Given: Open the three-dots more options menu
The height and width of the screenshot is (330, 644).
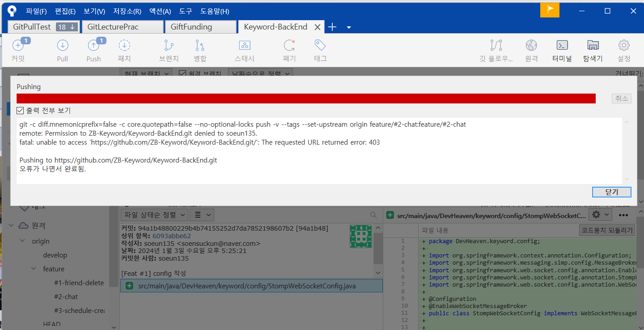Looking at the screenshot, I should (623, 215).
